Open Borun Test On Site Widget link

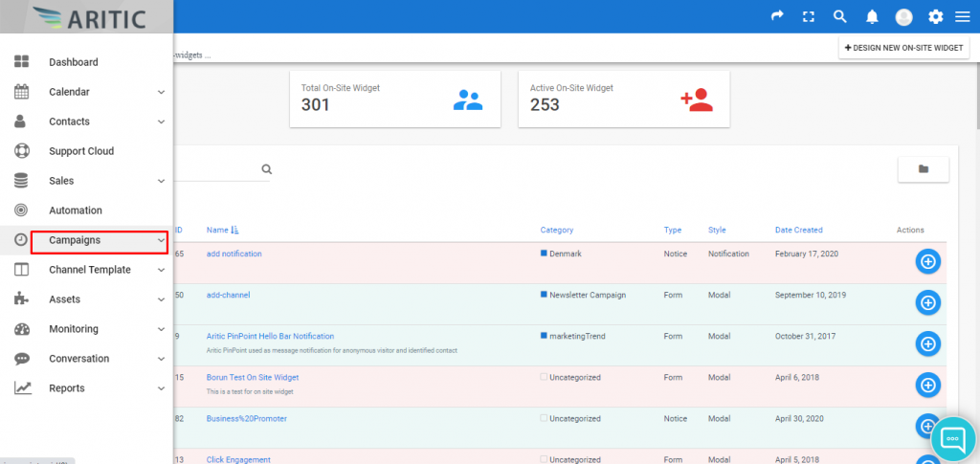253,377
